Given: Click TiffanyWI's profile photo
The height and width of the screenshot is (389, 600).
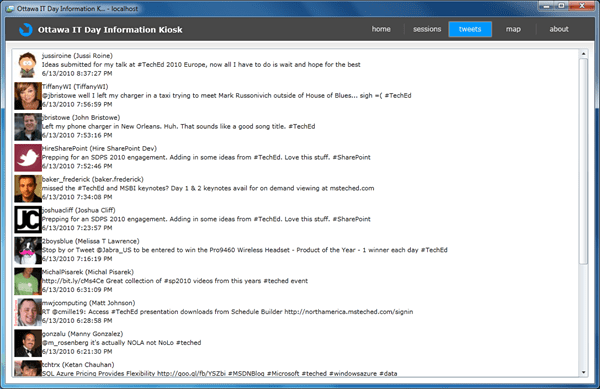Looking at the screenshot, I should pyautogui.click(x=28, y=96).
